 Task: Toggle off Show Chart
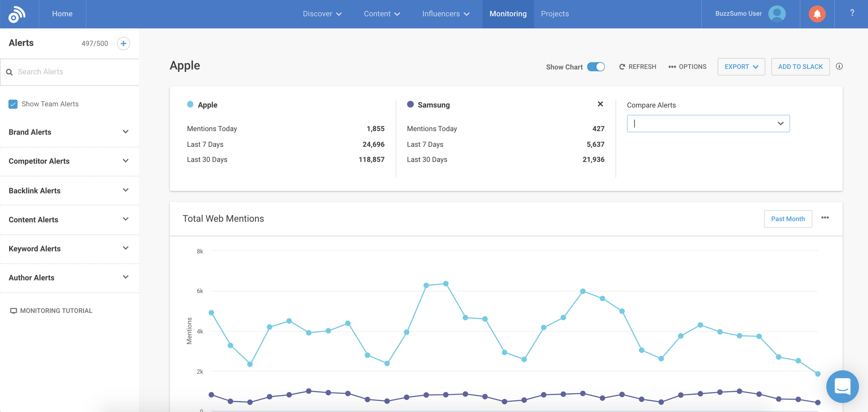click(x=596, y=67)
